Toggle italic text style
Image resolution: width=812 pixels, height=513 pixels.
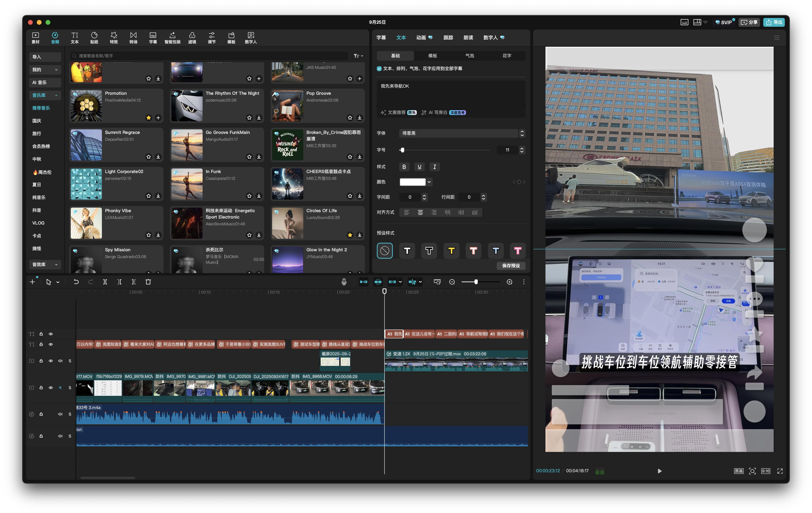tap(435, 167)
